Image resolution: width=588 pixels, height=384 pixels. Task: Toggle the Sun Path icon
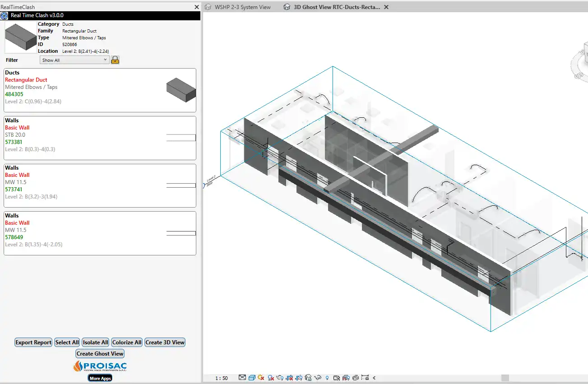point(261,378)
